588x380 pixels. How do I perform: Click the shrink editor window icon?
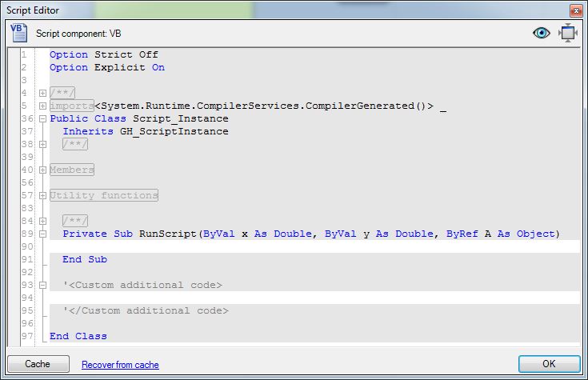pyautogui.click(x=568, y=33)
